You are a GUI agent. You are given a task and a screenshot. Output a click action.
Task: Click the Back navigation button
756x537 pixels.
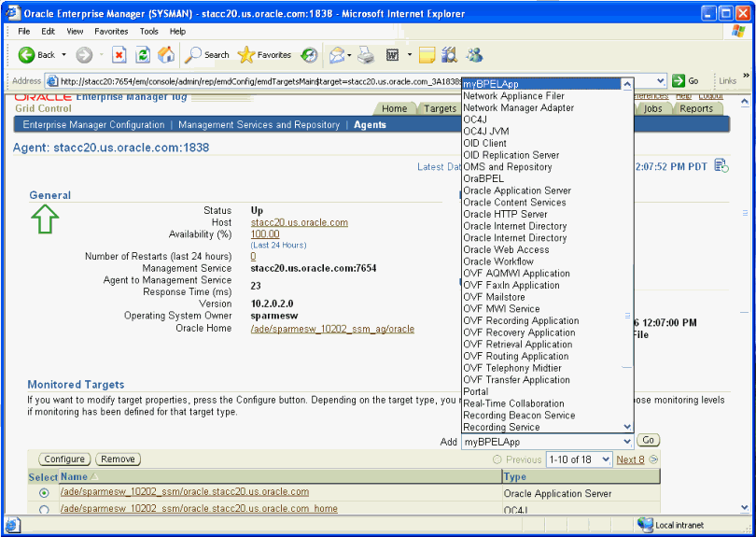[37, 55]
